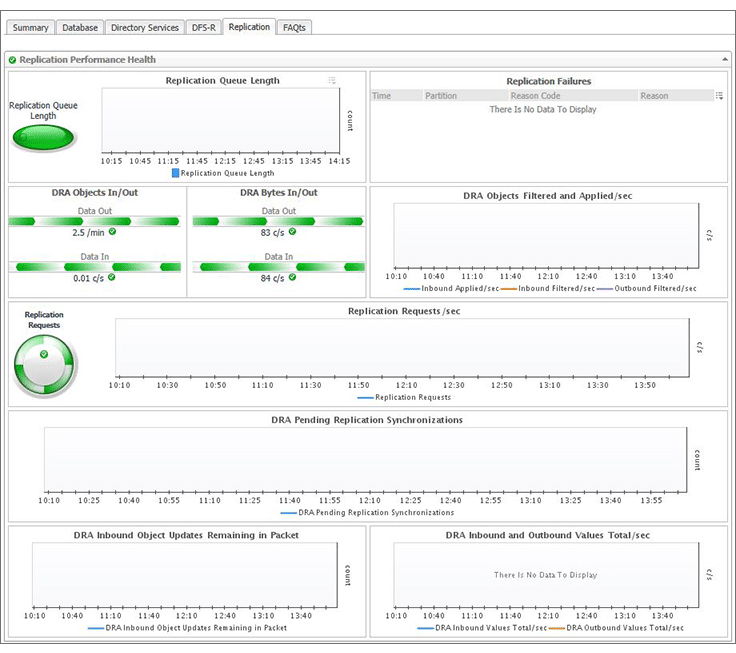Click the green status check beside 83 c/s
Viewport: 736px width, 653px height.
click(x=292, y=231)
